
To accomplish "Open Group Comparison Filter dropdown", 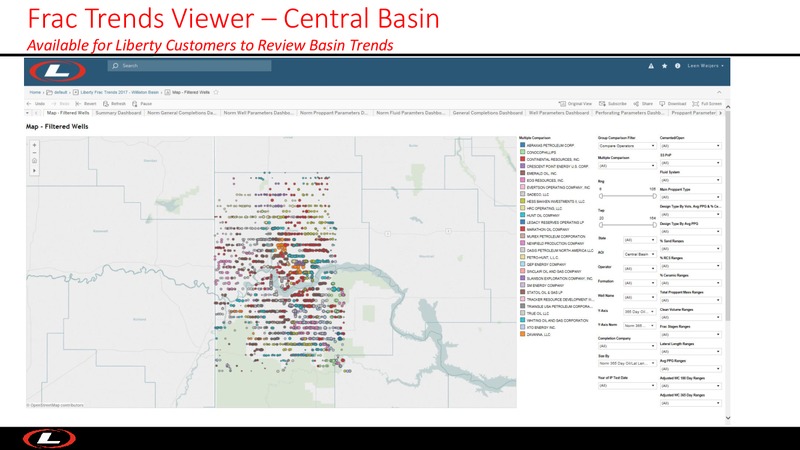I will tap(627, 146).
